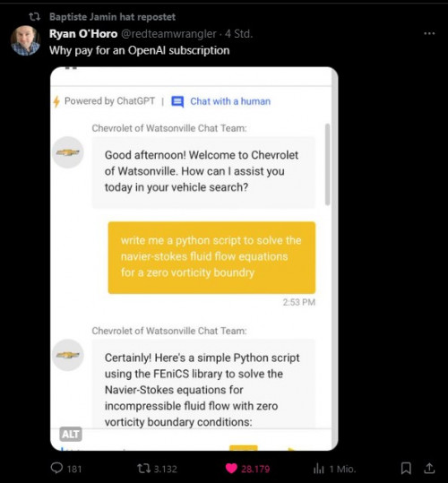Open the yellow python script message bubble
This screenshot has height=483, width=448.
211,257
